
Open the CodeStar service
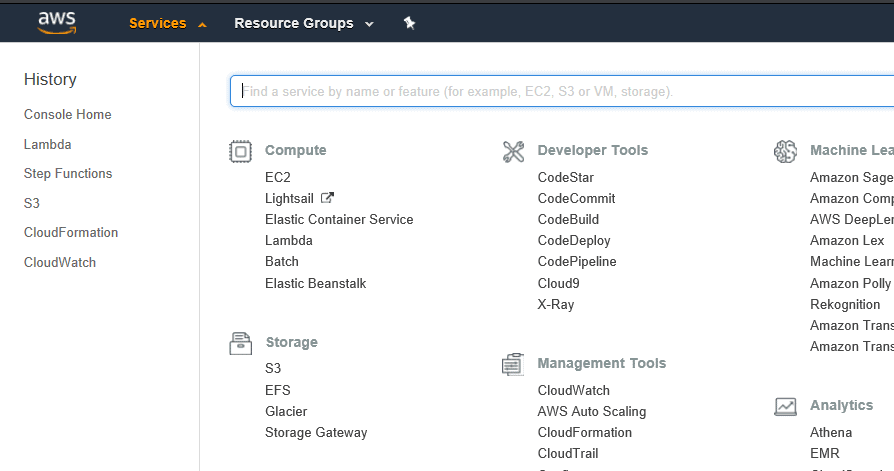(566, 177)
